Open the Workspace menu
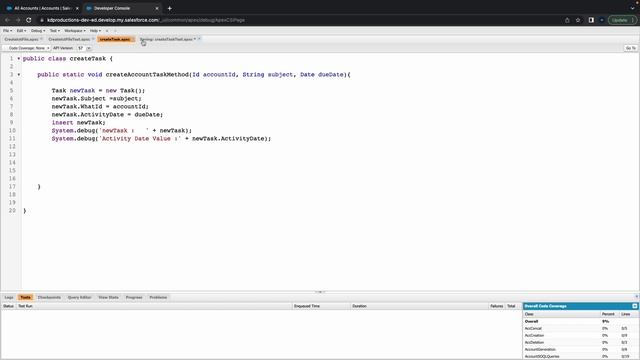The height and width of the screenshot is (360, 640). [x=75, y=31]
